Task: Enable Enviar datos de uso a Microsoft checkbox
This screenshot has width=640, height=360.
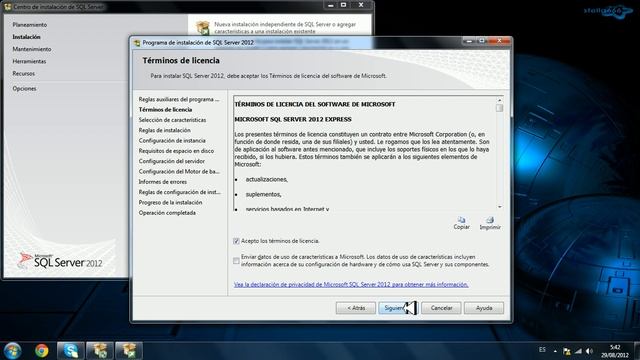Action: point(236,261)
